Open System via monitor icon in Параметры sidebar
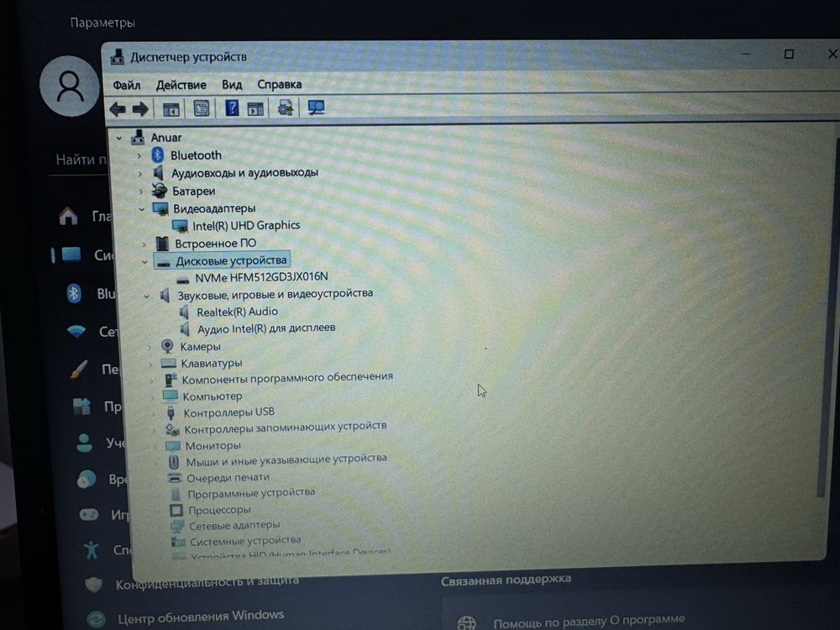Image resolution: width=840 pixels, height=630 pixels. point(71,255)
